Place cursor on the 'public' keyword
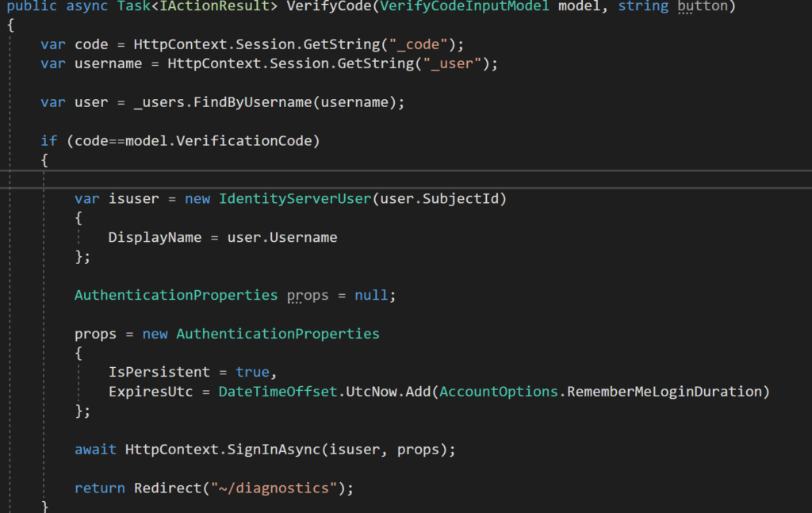 click(x=32, y=6)
